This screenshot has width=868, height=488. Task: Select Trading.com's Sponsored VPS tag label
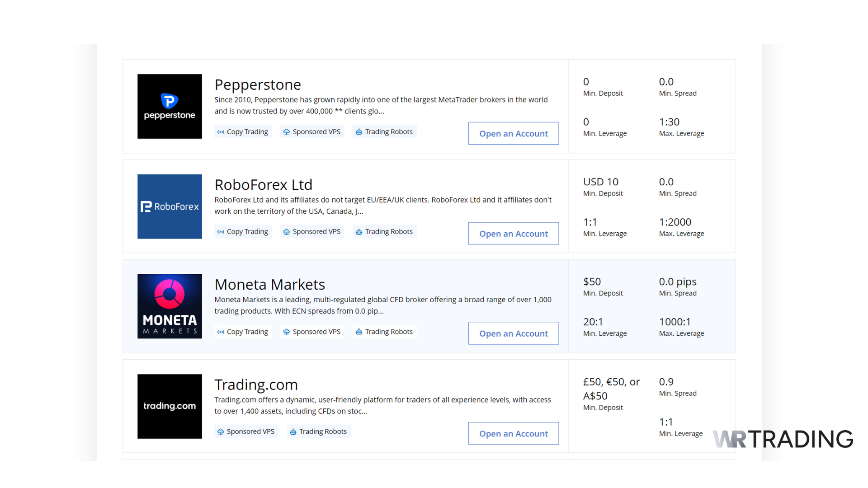pos(250,432)
